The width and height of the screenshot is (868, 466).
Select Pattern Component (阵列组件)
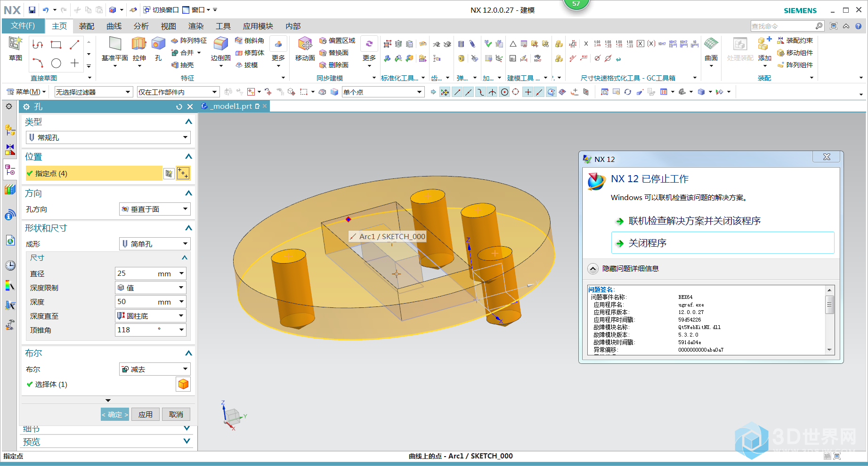(x=795, y=65)
